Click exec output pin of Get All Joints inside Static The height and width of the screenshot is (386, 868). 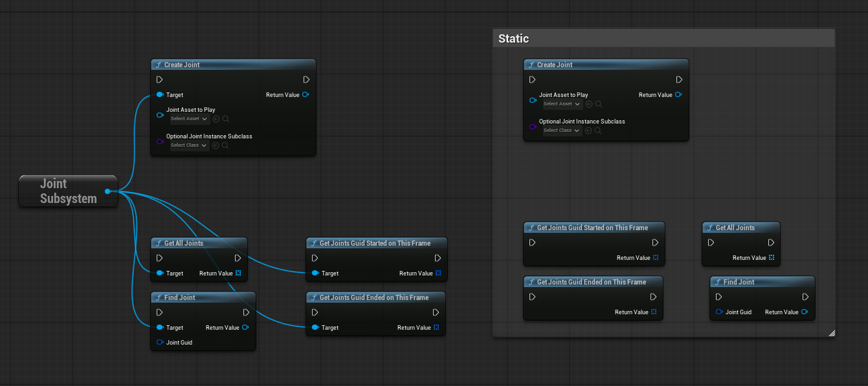pos(771,243)
